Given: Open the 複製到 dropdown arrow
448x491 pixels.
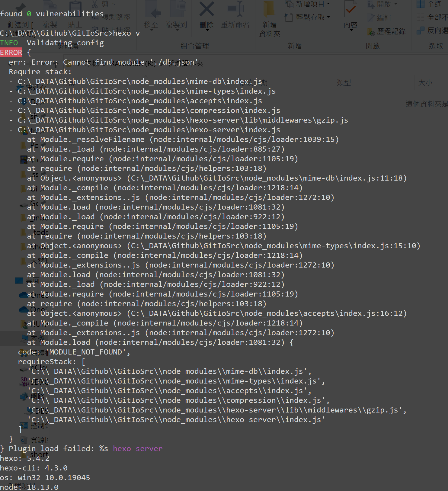Looking at the screenshot, I should 178,30.
